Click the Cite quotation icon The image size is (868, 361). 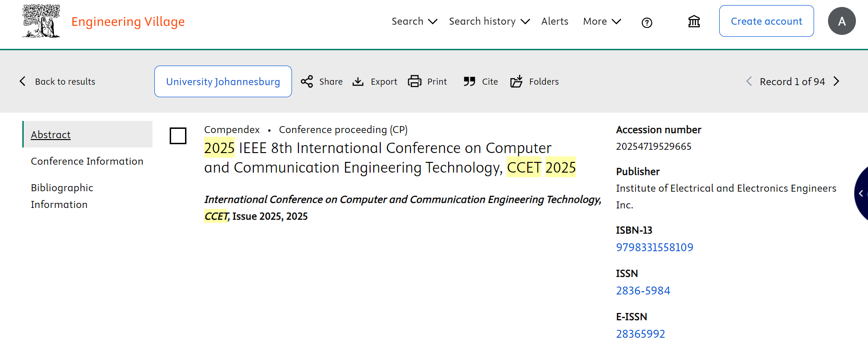[x=469, y=81]
